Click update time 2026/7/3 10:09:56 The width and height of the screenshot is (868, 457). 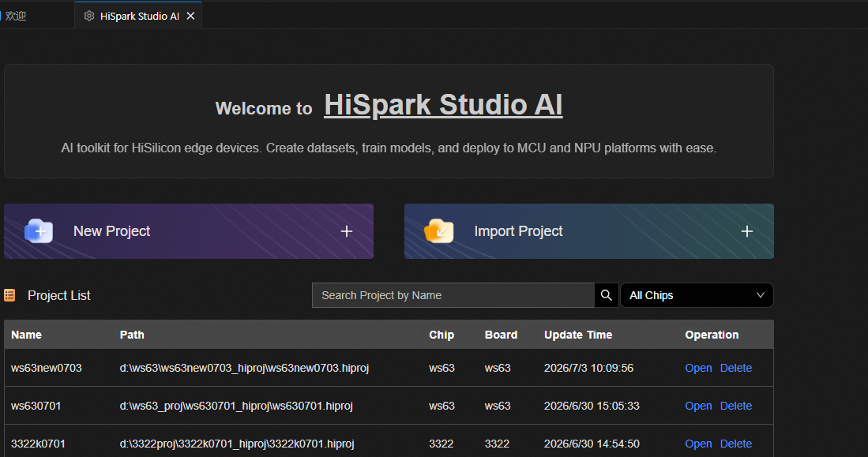588,368
